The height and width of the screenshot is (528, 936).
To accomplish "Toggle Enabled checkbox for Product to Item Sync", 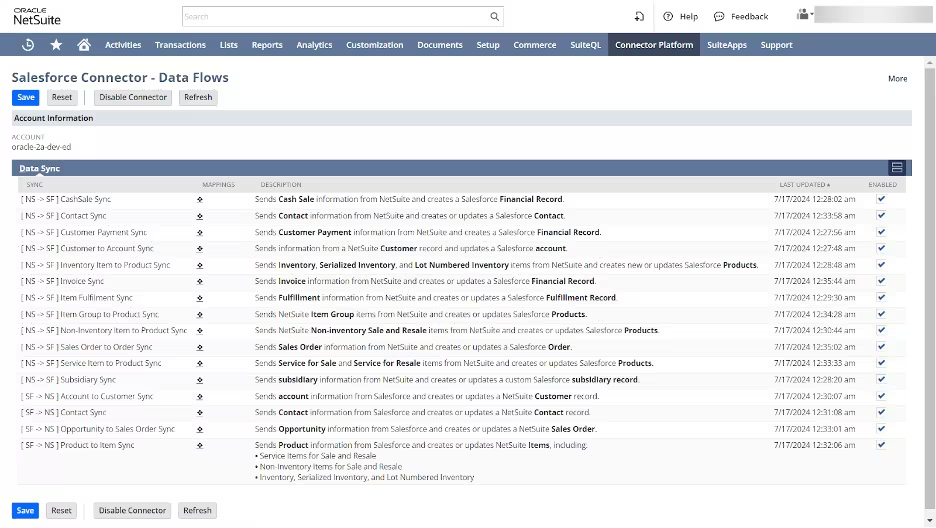I will [881, 445].
